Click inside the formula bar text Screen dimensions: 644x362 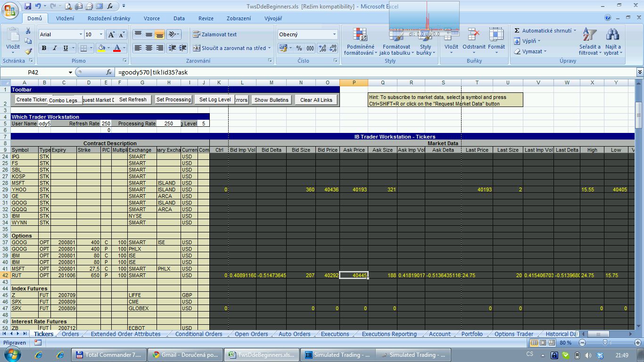click(x=330, y=73)
